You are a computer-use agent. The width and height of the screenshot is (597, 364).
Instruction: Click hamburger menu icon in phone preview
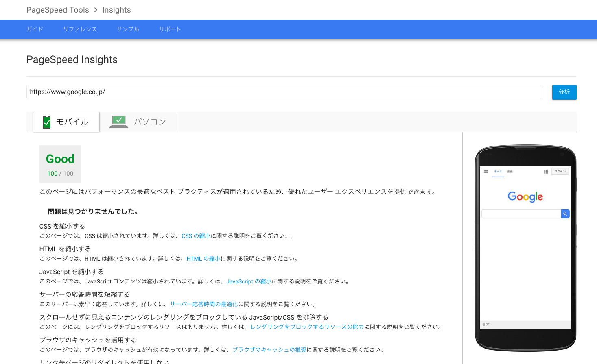tap(486, 172)
